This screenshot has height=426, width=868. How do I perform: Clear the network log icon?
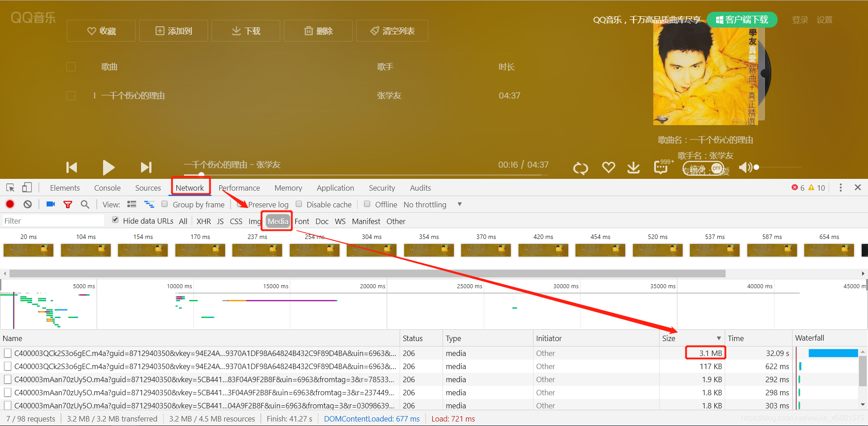tap(28, 204)
